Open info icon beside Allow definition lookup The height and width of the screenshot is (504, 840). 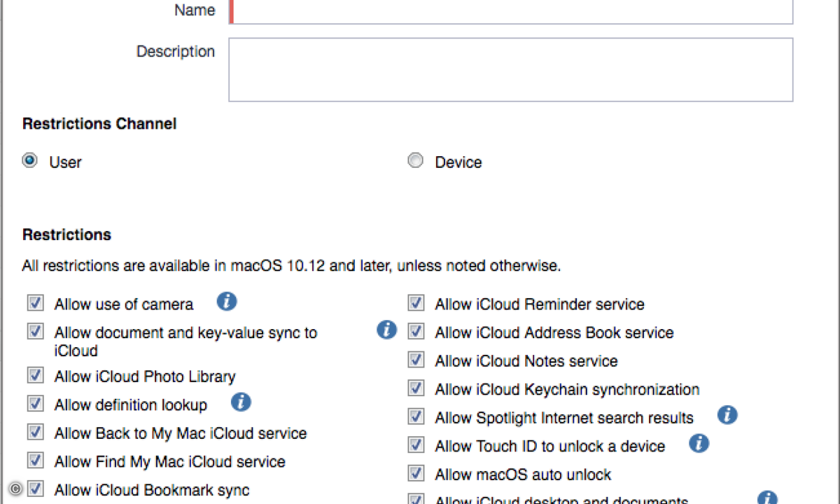(241, 402)
